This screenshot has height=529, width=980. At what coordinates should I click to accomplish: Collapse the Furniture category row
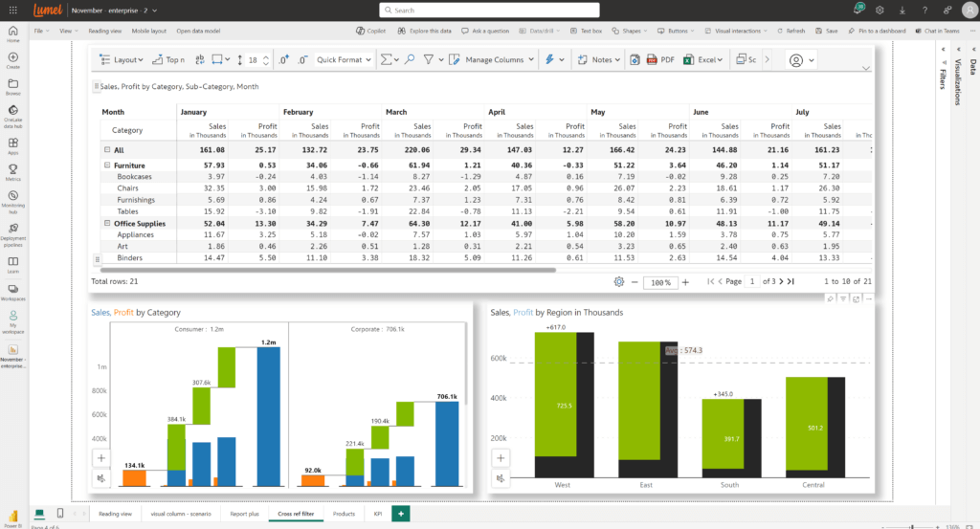pos(107,165)
